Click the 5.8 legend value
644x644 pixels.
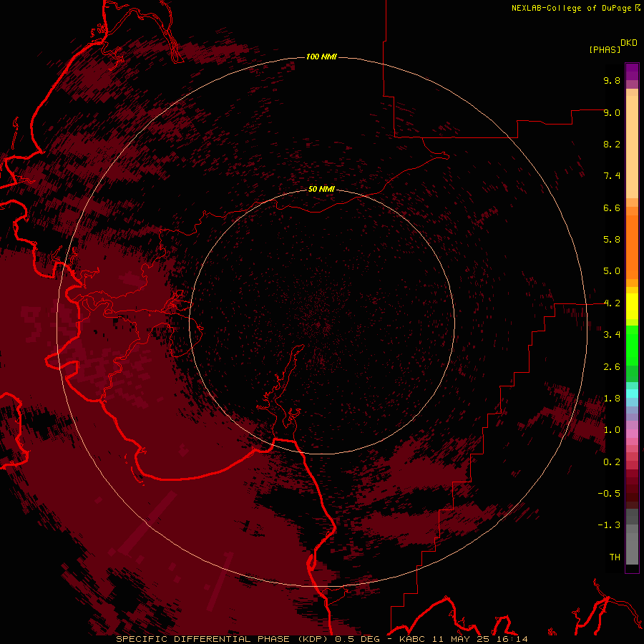coord(612,240)
